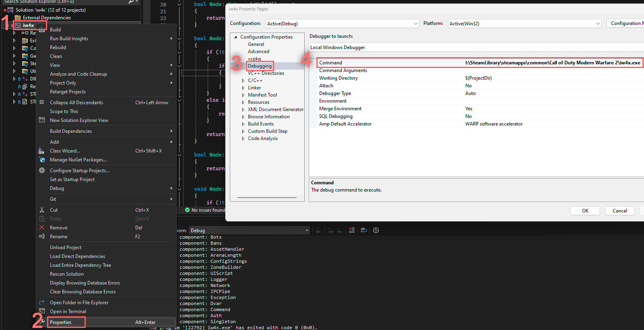Viewport: 644px width, 330px height.
Task: Select the VC++ Directories property page
Action: coord(266,73)
